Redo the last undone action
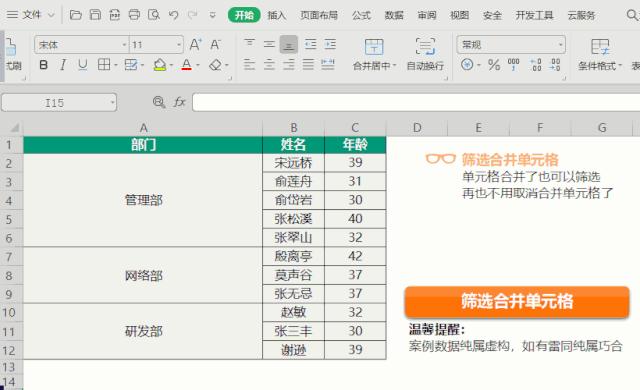 [x=192, y=15]
